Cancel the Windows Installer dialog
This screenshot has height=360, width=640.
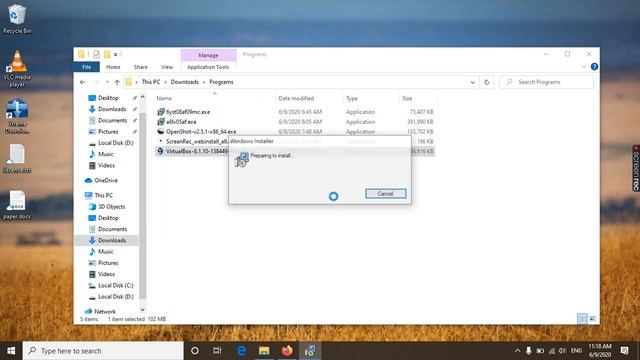(385, 193)
